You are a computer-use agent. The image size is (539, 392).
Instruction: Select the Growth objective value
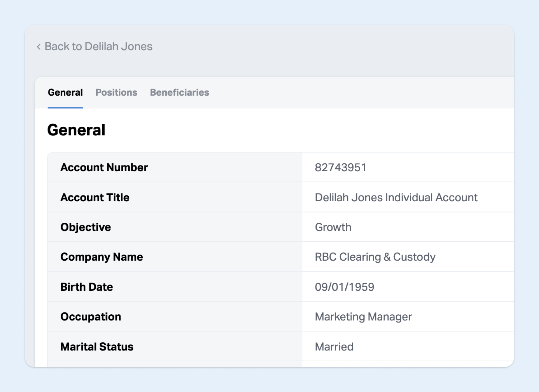click(x=333, y=227)
